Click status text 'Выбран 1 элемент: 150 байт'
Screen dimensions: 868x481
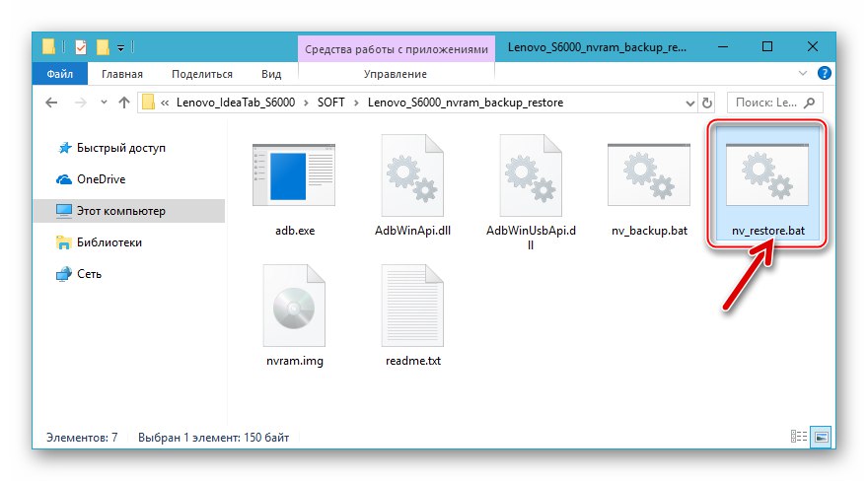pyautogui.click(x=214, y=438)
